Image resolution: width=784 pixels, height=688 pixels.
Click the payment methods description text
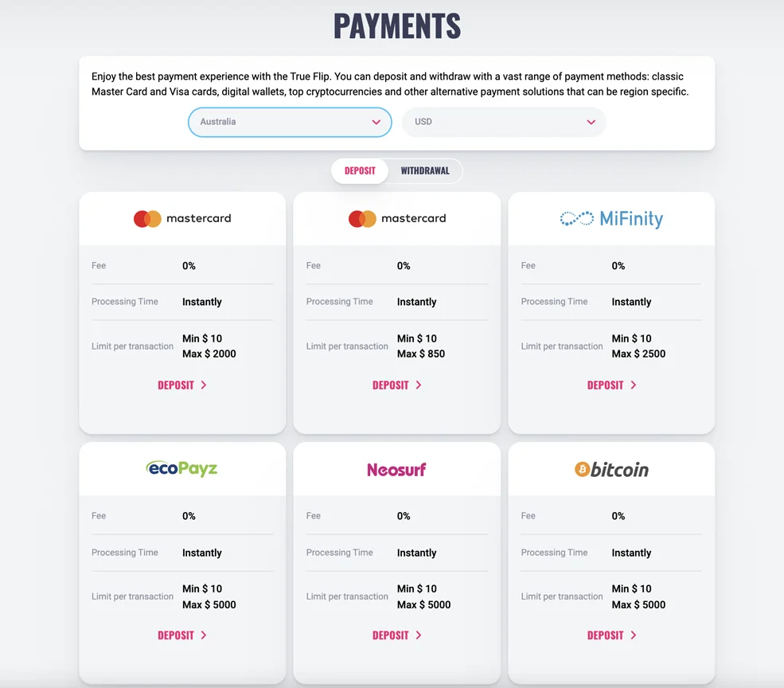[x=390, y=84]
